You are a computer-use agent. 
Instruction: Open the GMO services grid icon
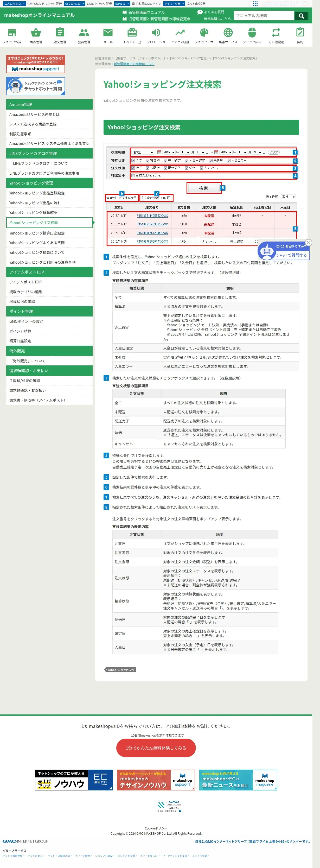(255, 3)
